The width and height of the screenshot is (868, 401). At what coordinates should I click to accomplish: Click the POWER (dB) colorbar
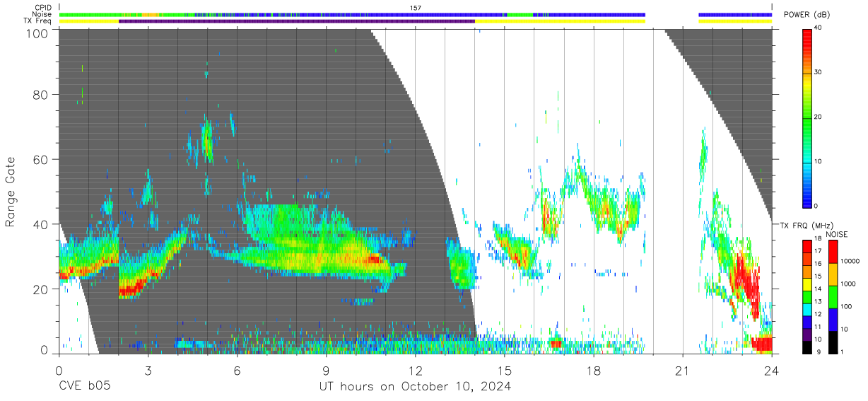[x=807, y=117]
